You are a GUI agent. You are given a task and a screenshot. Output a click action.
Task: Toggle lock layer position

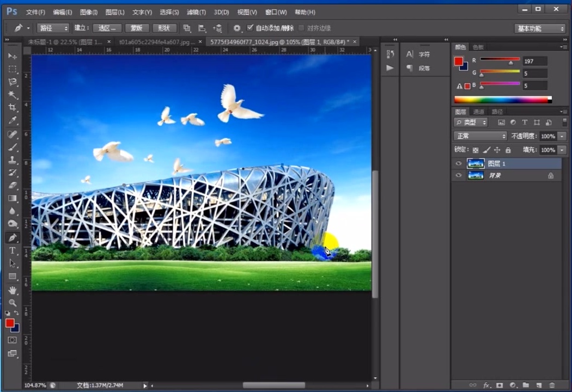[497, 150]
